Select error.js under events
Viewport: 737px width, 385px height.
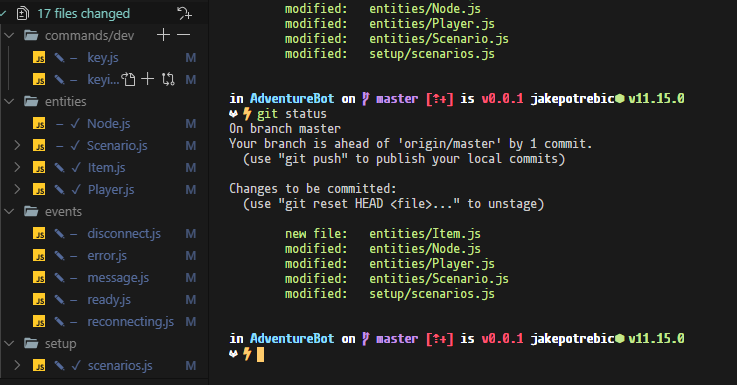tap(107, 256)
